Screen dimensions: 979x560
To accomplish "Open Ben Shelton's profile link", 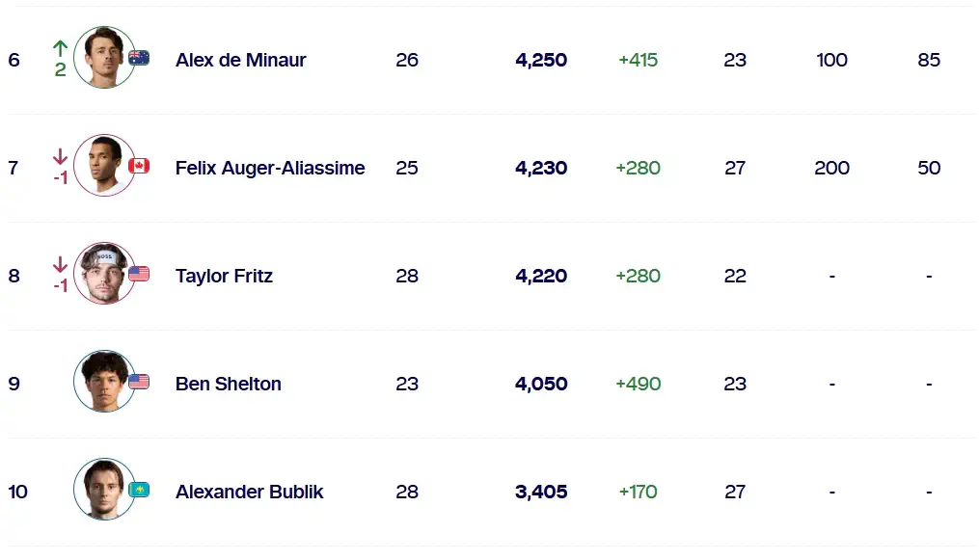I will pyautogui.click(x=228, y=384).
